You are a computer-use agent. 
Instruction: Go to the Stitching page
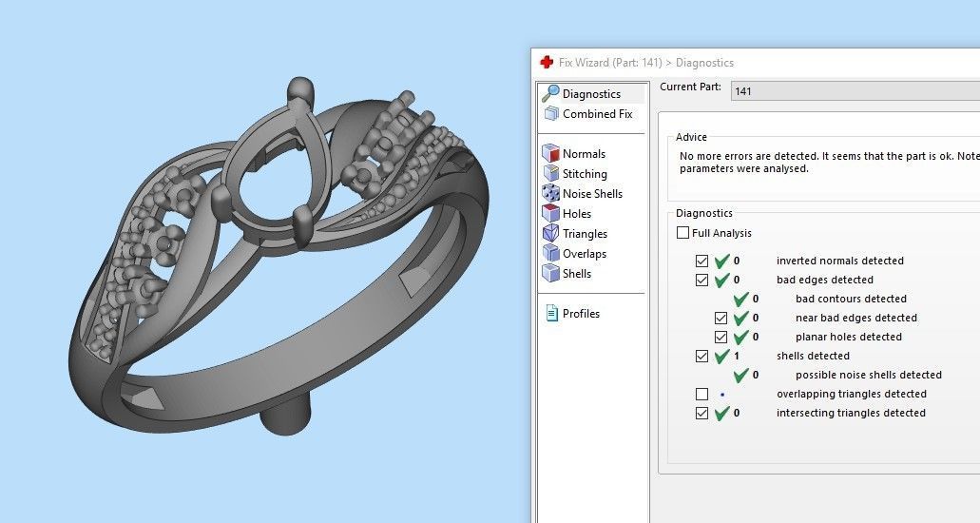[x=585, y=174]
